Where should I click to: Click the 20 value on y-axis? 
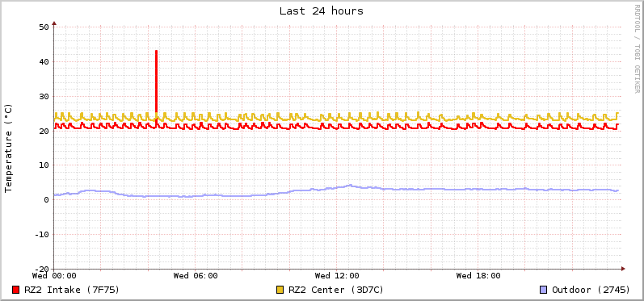coord(44,131)
